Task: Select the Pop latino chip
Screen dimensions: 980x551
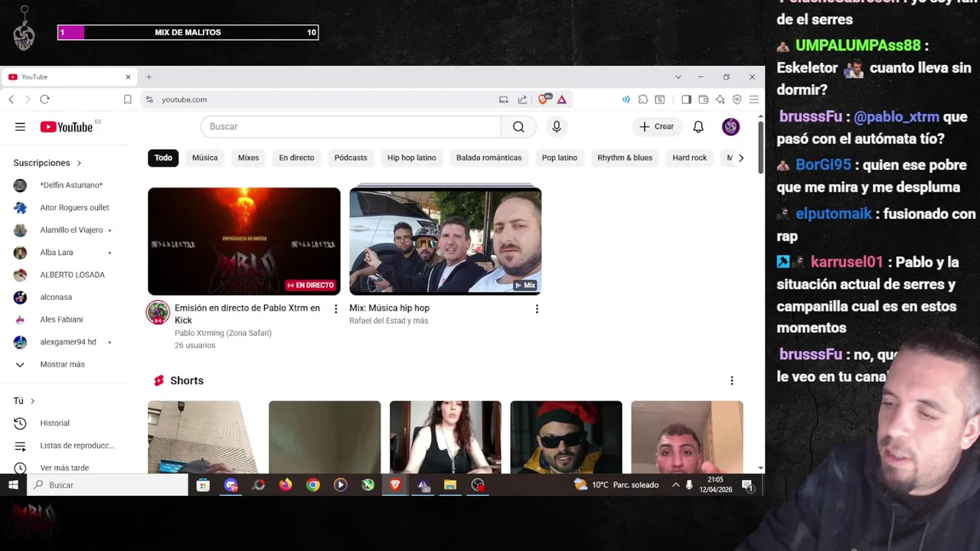Action: (x=560, y=158)
